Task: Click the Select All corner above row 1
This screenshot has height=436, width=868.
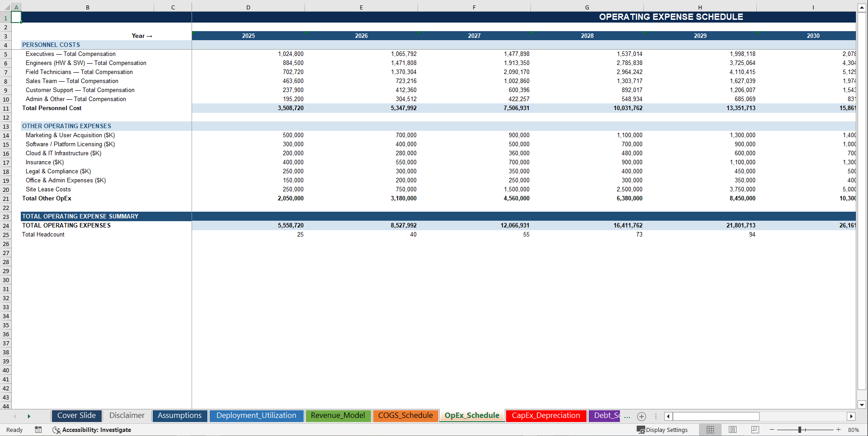Action: pos(6,7)
